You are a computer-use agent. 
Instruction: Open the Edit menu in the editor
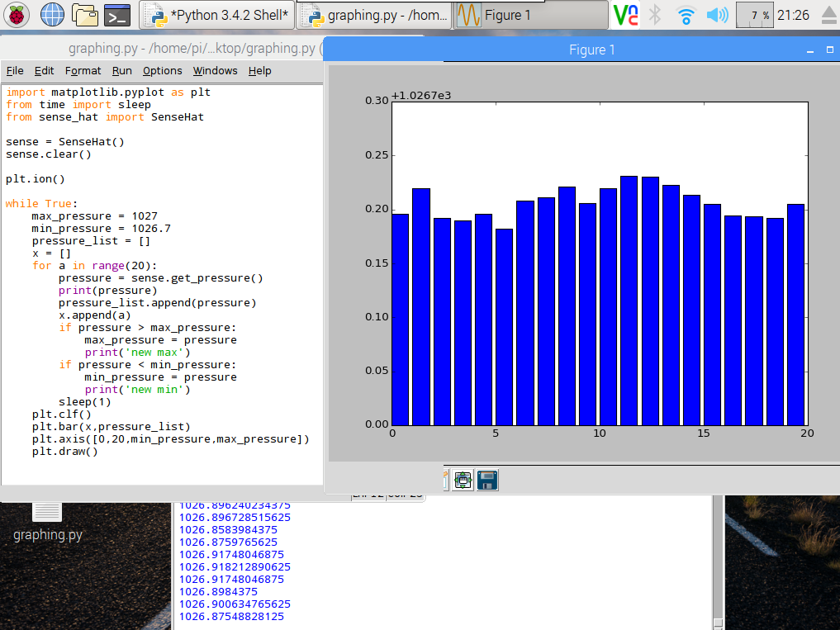pyautogui.click(x=44, y=71)
